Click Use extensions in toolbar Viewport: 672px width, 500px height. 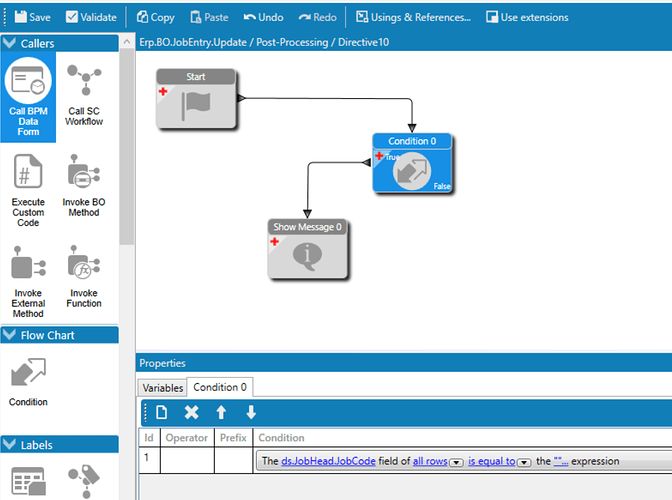click(527, 17)
